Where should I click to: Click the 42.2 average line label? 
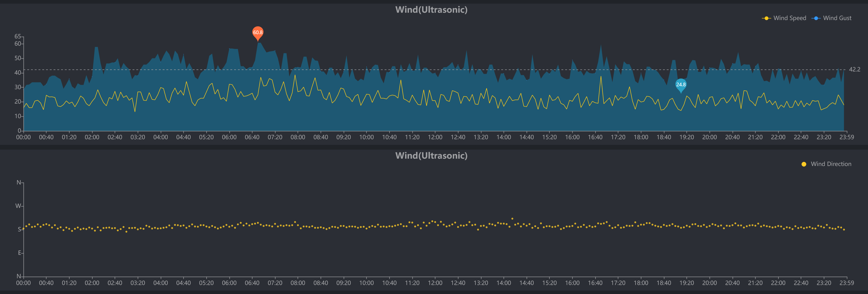tap(854, 69)
